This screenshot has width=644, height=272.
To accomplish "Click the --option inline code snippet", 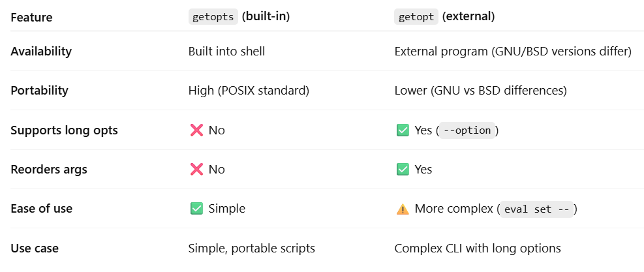I will (x=467, y=130).
